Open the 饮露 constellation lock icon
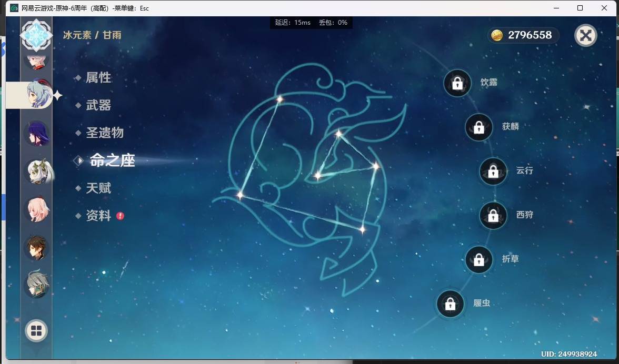619x364 pixels. [x=457, y=83]
